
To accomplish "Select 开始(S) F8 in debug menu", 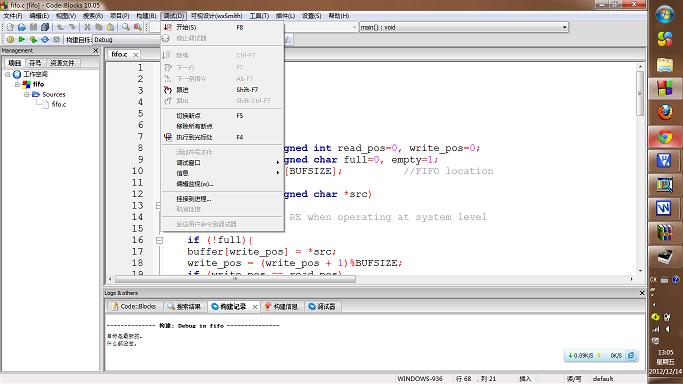I will click(223, 27).
